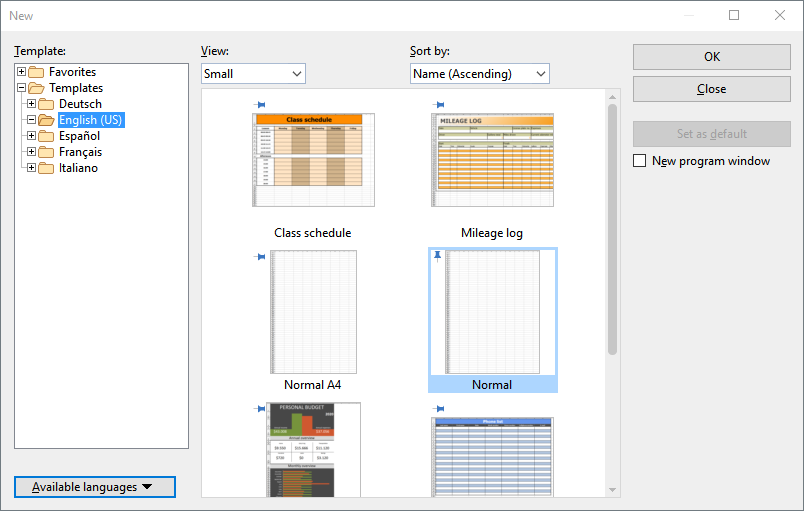Click the Close button

pos(712,89)
